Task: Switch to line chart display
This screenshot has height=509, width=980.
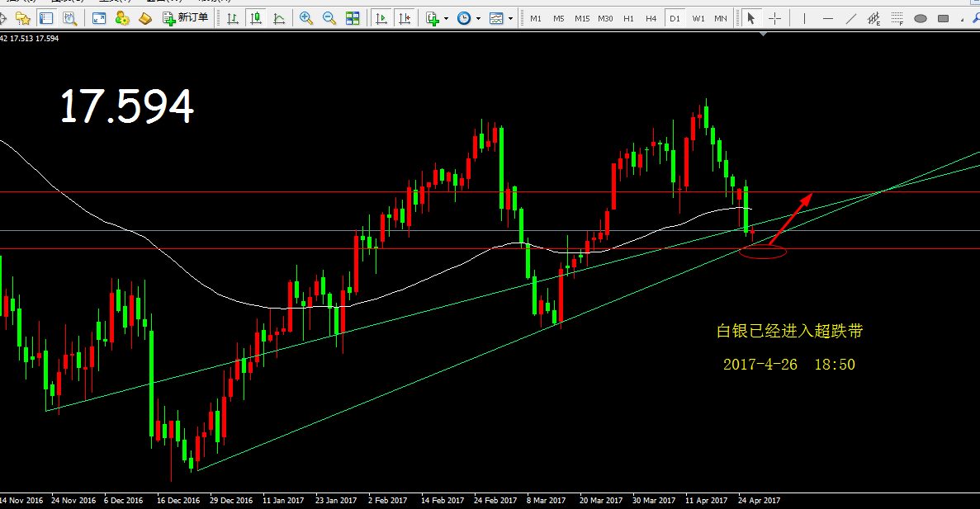Action: coord(279,18)
